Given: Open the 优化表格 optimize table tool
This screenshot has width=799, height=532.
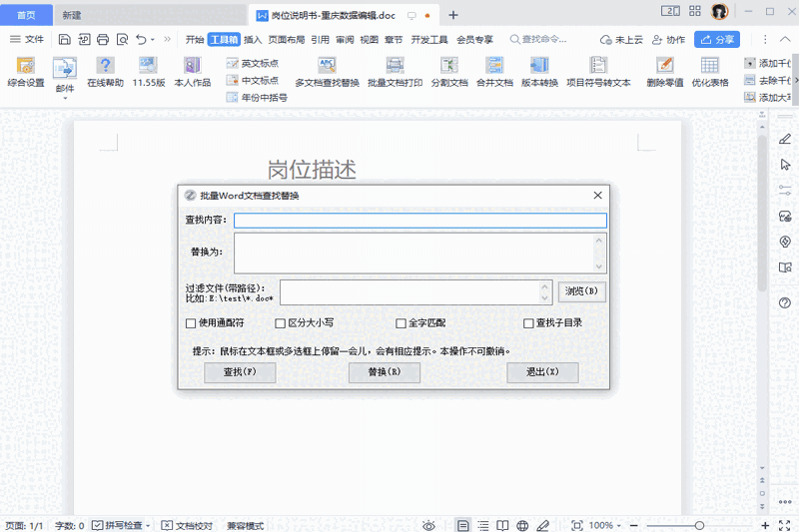Looking at the screenshot, I should tap(710, 72).
